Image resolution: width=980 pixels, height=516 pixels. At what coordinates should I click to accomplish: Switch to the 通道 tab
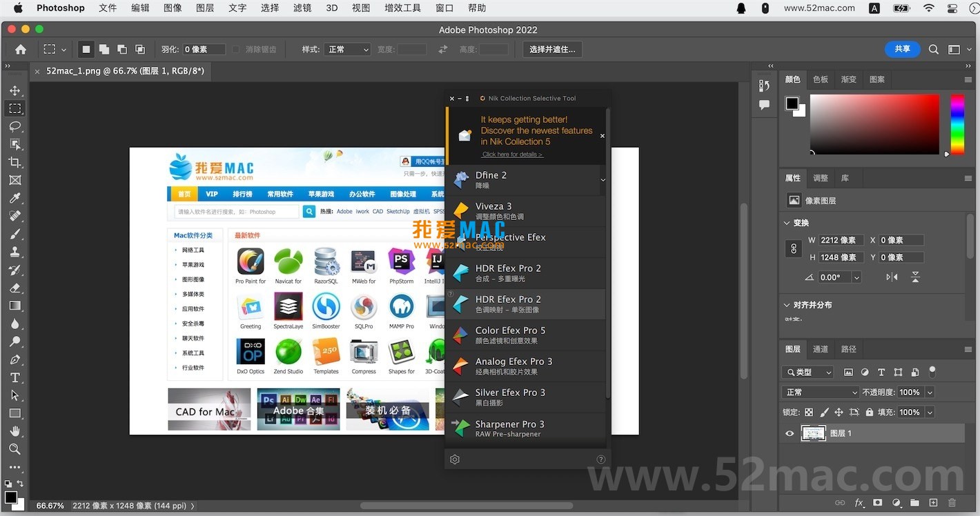pos(820,349)
